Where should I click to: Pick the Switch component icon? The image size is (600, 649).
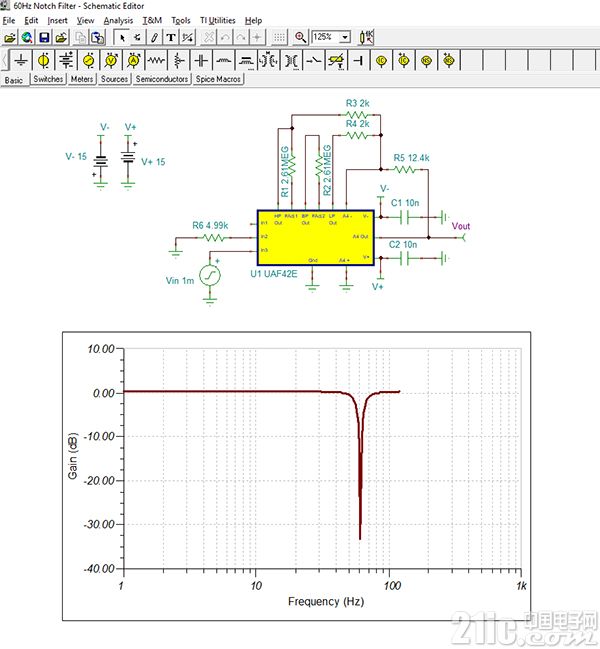pyautogui.click(x=314, y=60)
